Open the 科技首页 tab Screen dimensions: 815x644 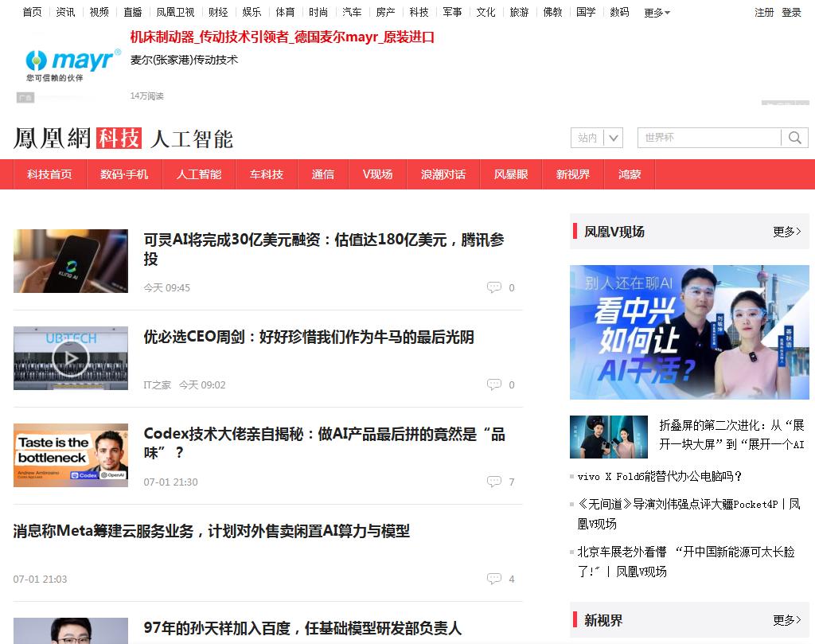point(50,174)
